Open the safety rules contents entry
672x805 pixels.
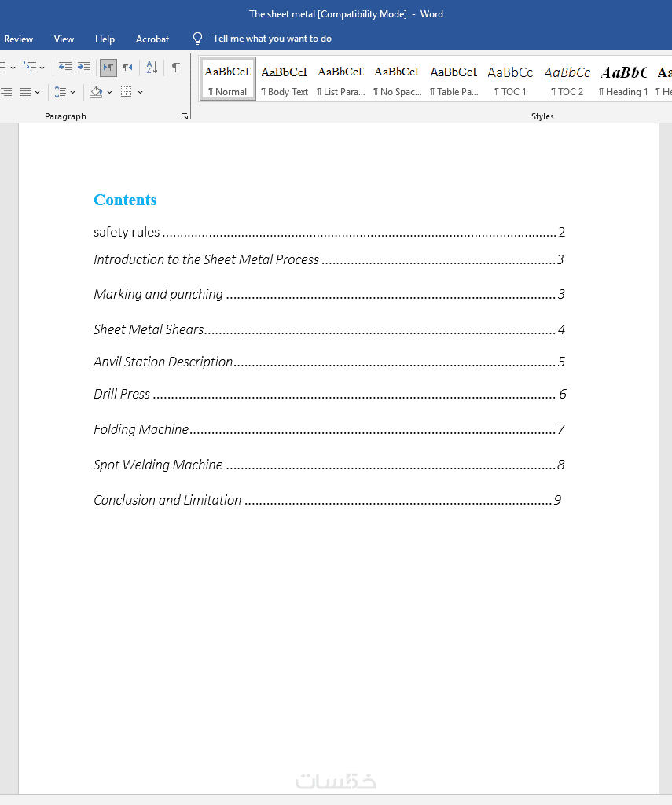pyautogui.click(x=329, y=232)
